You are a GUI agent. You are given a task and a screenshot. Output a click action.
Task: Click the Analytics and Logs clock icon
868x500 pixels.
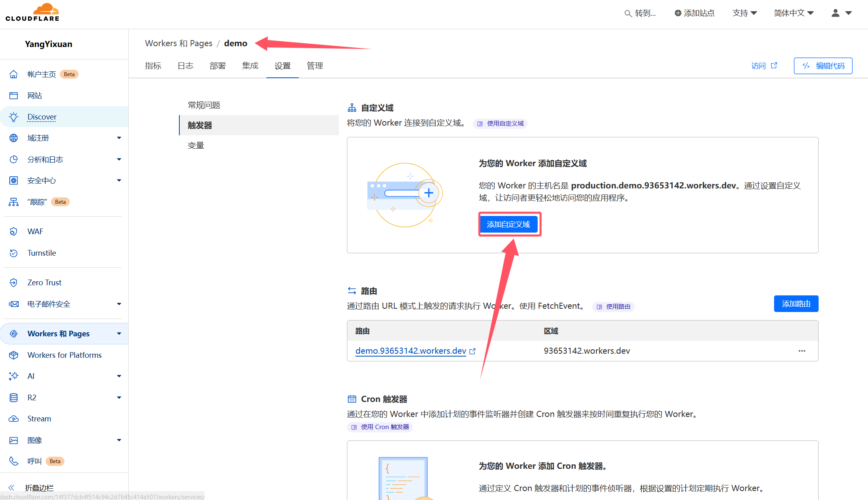(x=14, y=159)
